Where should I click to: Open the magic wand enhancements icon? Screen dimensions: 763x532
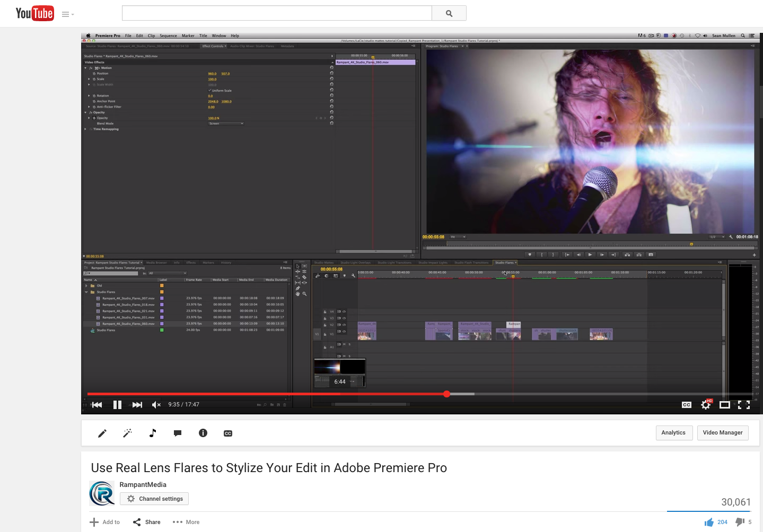(x=127, y=433)
